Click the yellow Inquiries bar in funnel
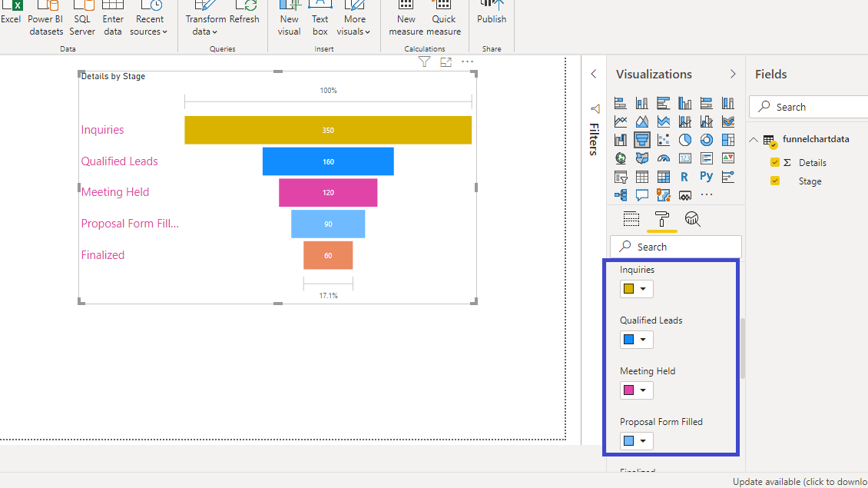 coord(328,130)
